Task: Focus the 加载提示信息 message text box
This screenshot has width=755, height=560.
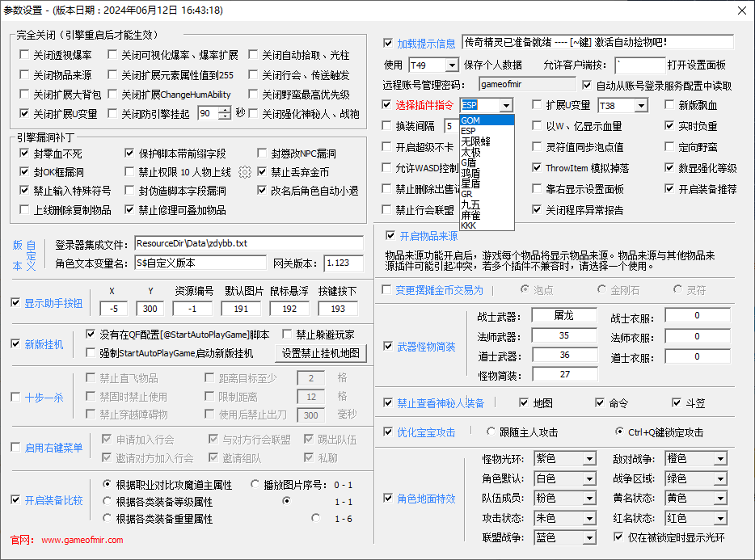Action: [597, 42]
